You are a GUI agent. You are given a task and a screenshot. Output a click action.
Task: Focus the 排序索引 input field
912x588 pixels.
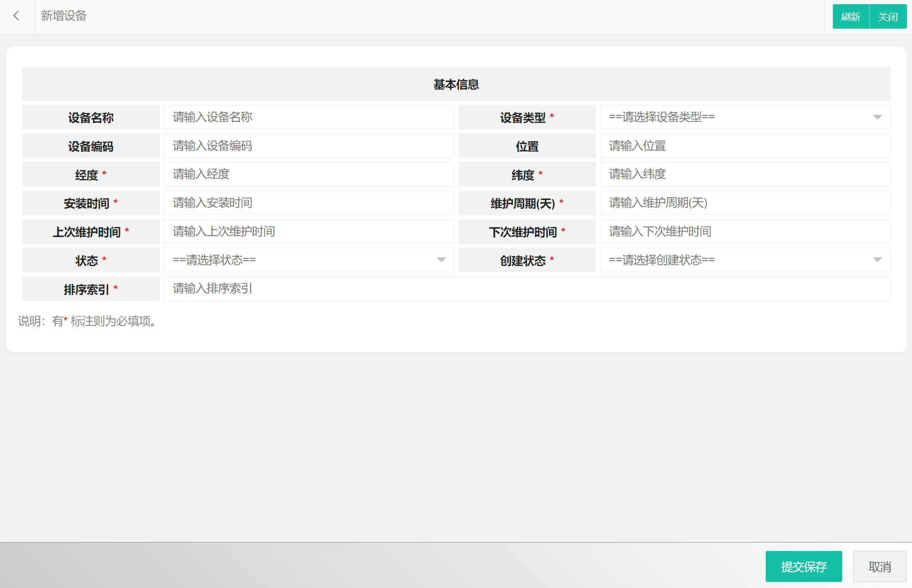point(526,289)
